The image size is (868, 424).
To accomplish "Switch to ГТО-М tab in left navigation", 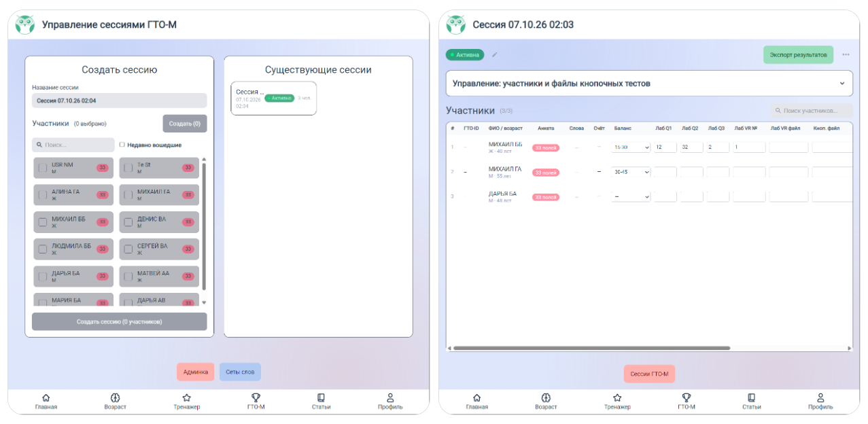I will (x=256, y=402).
